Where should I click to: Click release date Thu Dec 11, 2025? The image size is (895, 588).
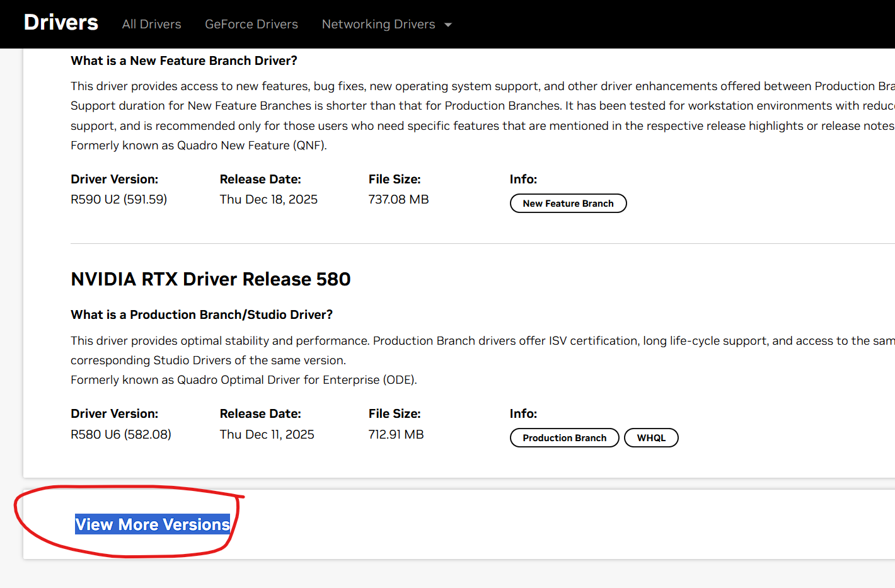(267, 434)
